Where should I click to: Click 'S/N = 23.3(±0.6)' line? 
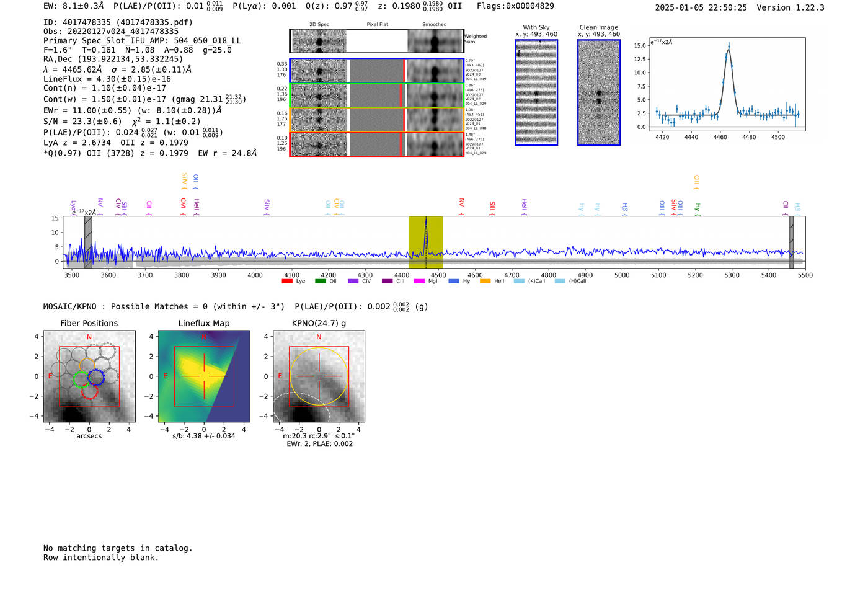(x=122, y=122)
